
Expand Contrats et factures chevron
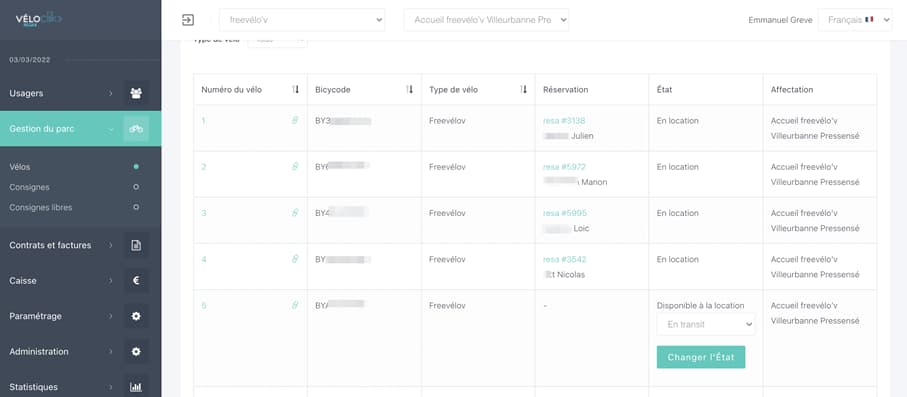pos(110,245)
